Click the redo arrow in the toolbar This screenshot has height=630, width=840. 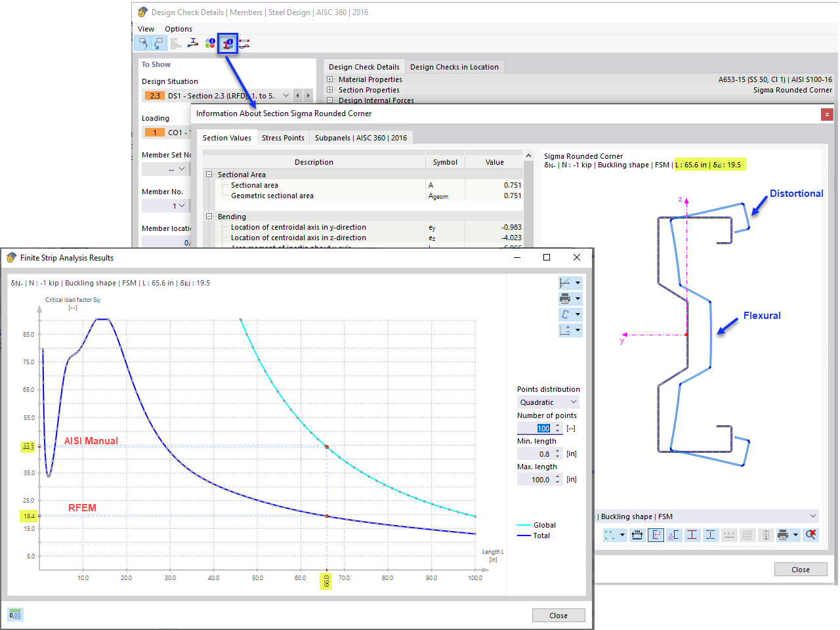pos(159,43)
